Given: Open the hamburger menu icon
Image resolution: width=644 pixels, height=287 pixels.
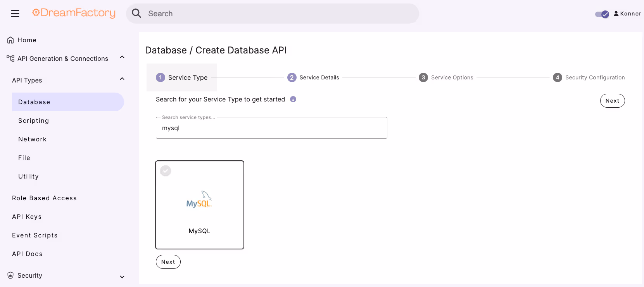Looking at the screenshot, I should pyautogui.click(x=15, y=14).
